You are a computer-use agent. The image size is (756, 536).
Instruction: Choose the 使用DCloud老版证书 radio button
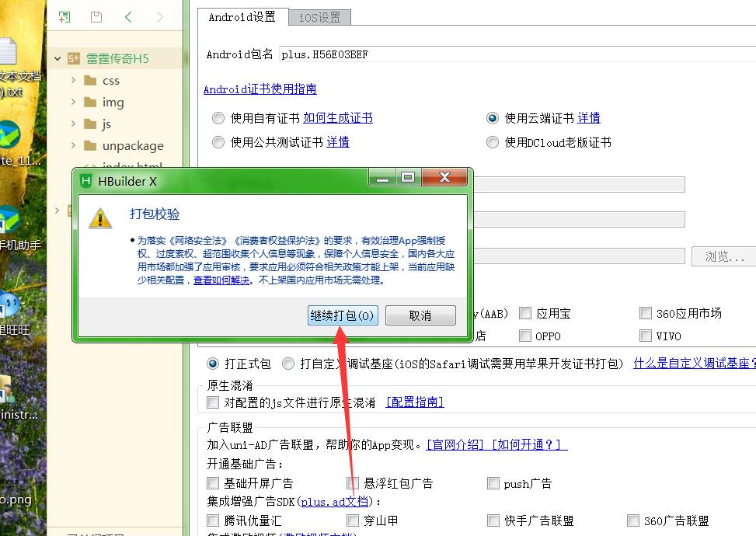click(x=492, y=142)
